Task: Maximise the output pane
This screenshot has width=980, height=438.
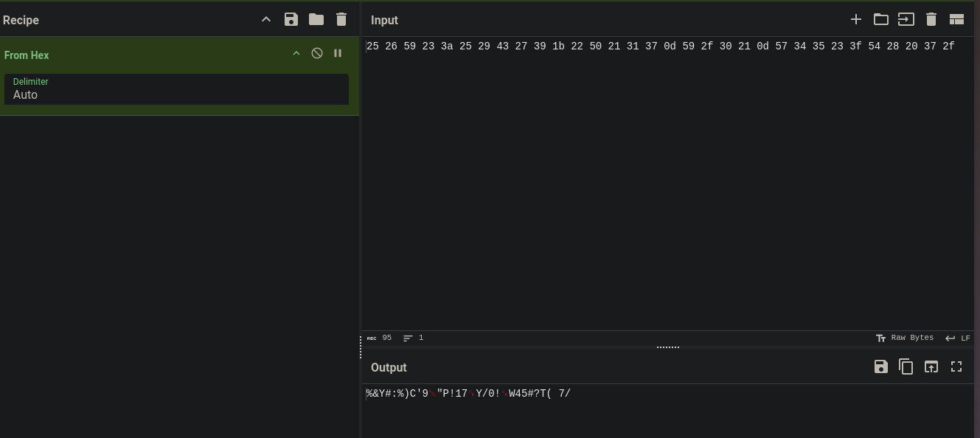Action: tap(956, 366)
